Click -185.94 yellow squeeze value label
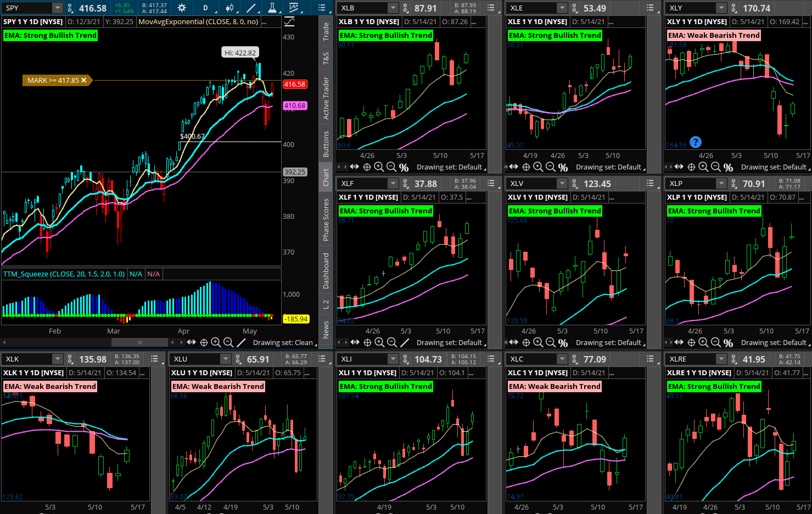The image size is (812, 514). point(296,319)
